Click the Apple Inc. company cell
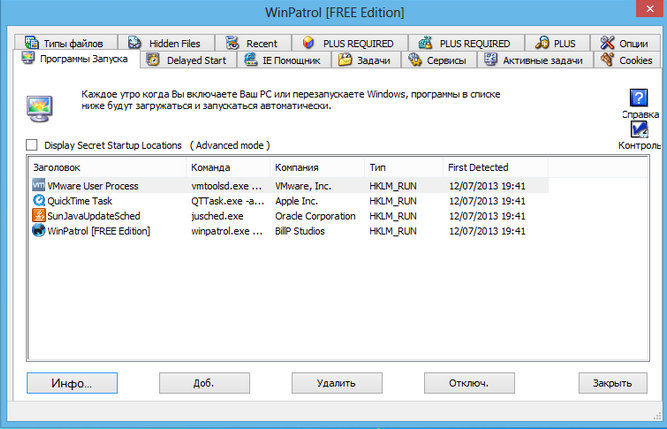The image size is (667, 429). tap(296, 201)
